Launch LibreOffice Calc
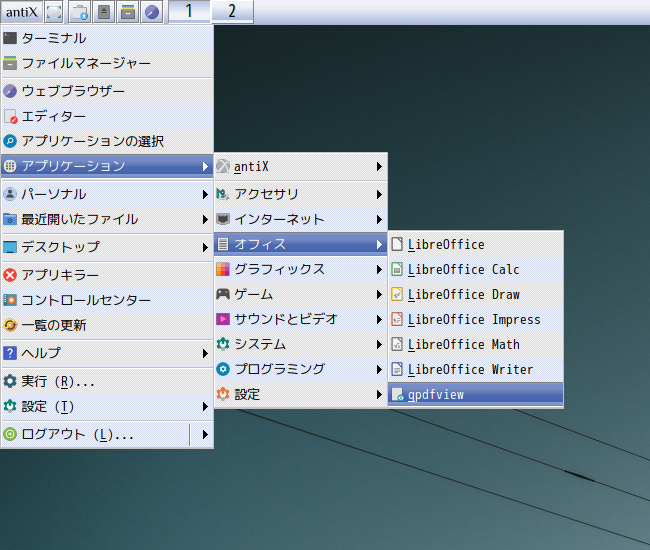Screen dimensions: 650x550 pos(476,269)
